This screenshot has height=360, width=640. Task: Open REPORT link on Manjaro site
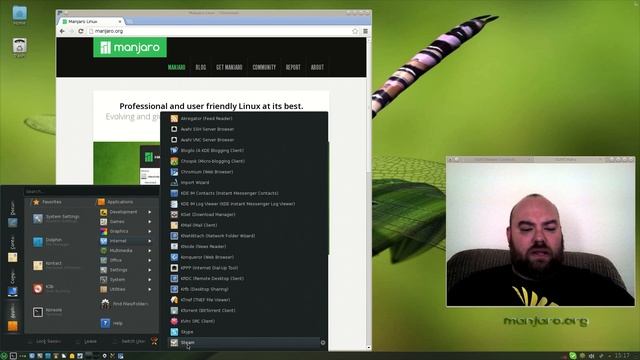[293, 67]
